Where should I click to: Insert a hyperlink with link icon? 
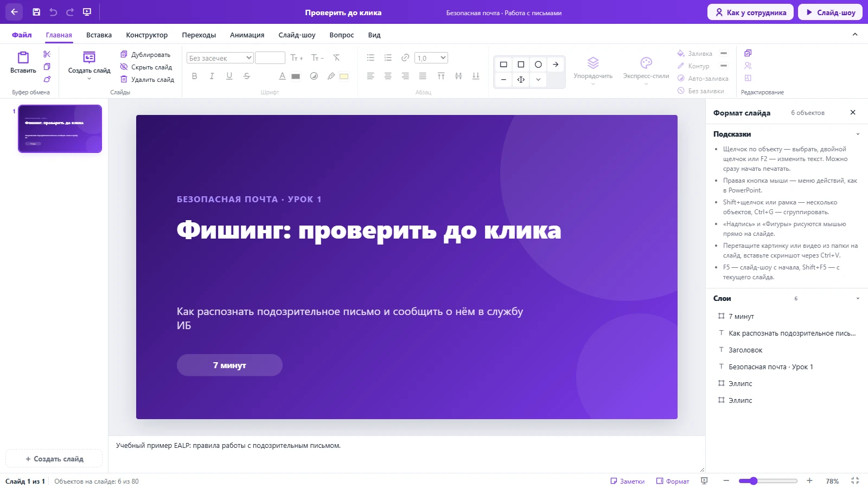click(405, 57)
